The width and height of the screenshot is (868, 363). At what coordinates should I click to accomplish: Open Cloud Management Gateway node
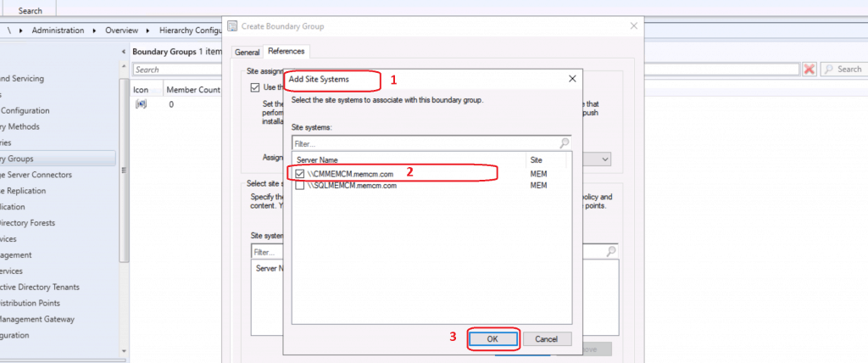pos(37,319)
